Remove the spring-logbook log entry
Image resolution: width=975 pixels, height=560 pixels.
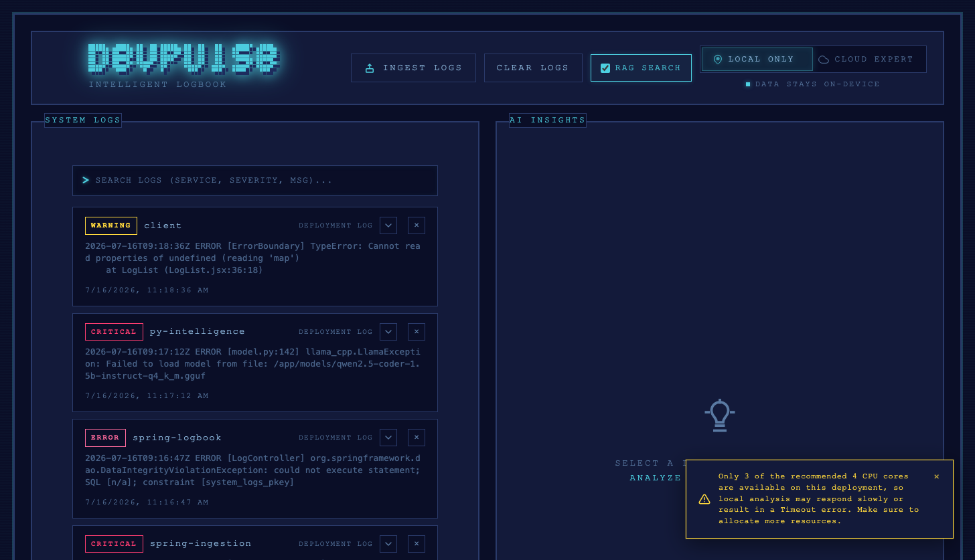pyautogui.click(x=417, y=438)
